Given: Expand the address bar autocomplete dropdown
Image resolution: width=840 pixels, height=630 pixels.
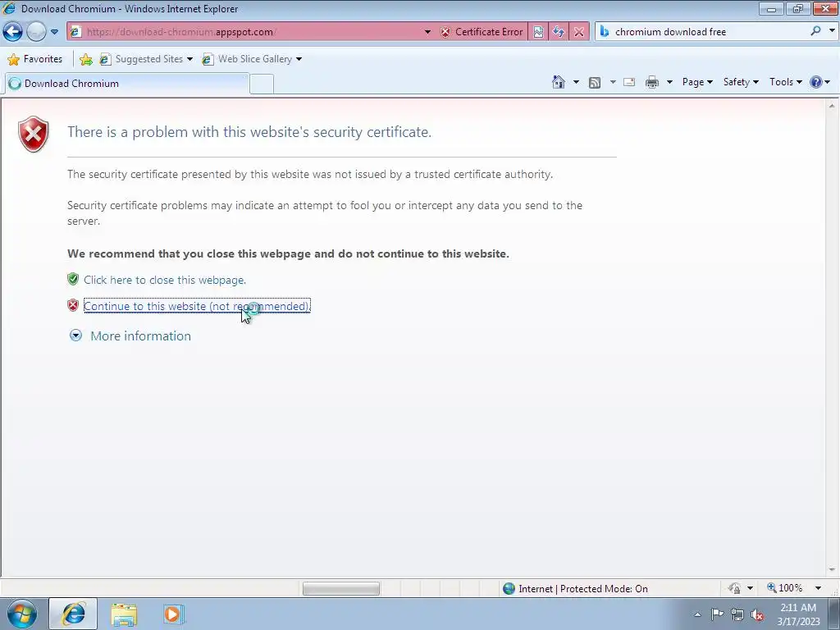Looking at the screenshot, I should [x=427, y=32].
